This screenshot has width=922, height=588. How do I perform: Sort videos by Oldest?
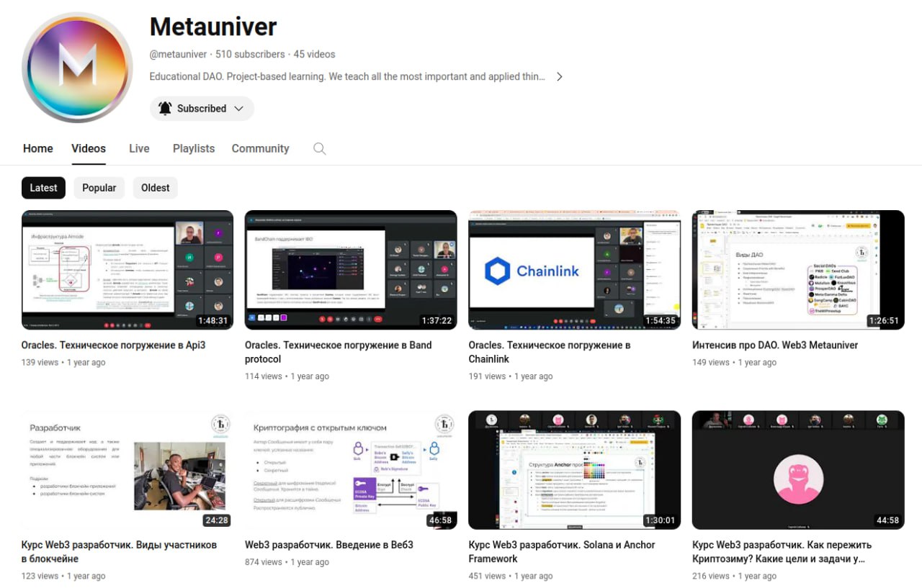click(x=155, y=188)
